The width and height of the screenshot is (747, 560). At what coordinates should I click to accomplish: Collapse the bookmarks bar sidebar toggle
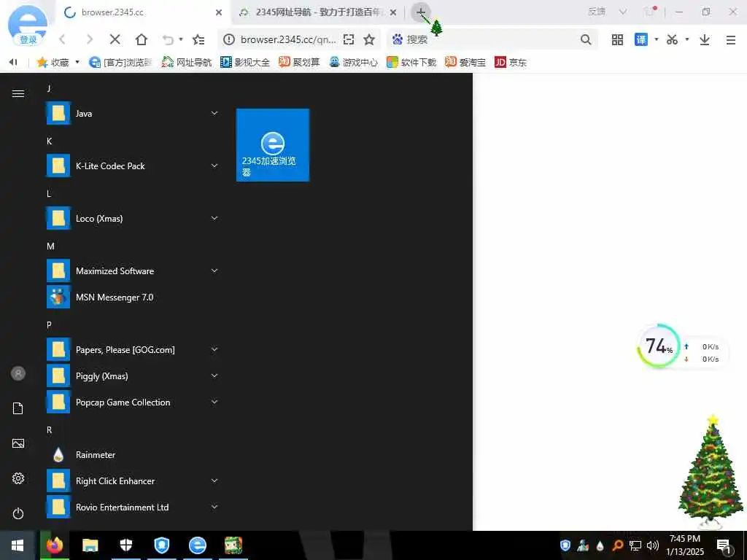click(x=13, y=62)
